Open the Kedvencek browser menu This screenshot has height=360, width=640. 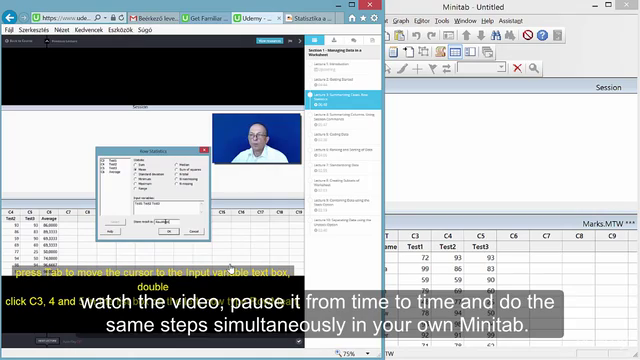click(89, 30)
